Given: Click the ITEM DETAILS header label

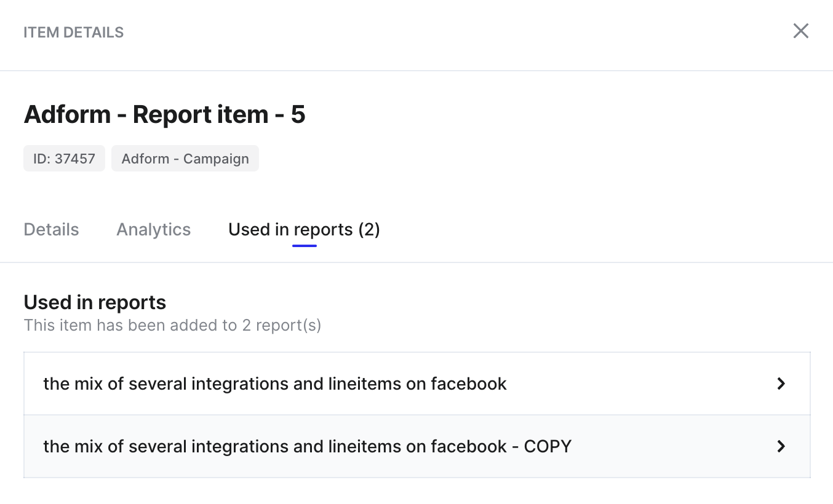Looking at the screenshot, I should click(x=73, y=33).
